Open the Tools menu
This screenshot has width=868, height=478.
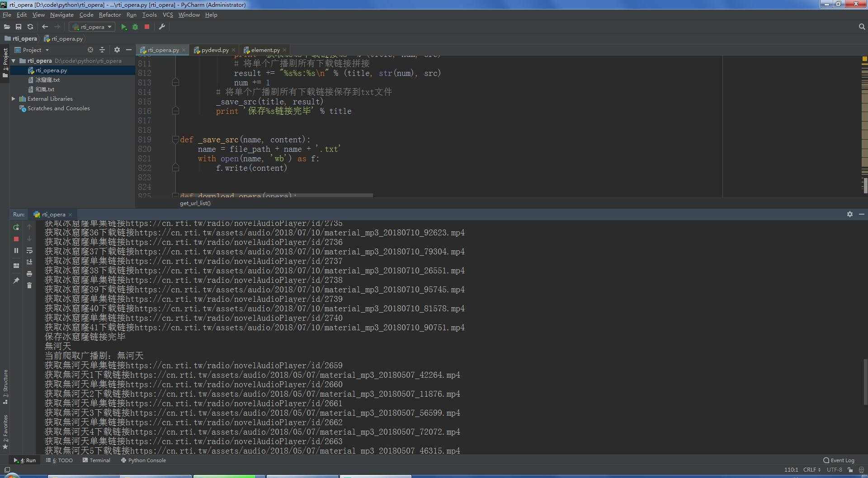tap(149, 15)
